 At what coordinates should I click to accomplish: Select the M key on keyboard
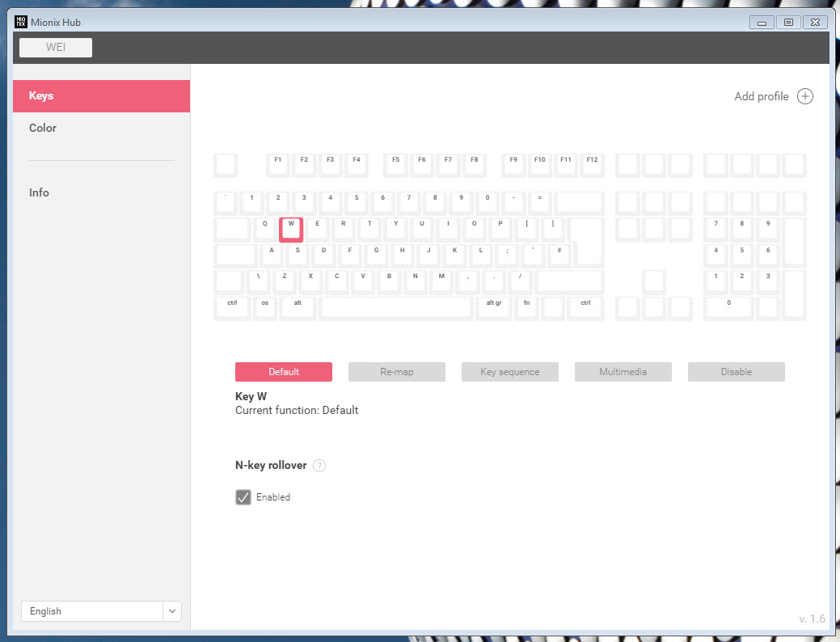coord(441,282)
